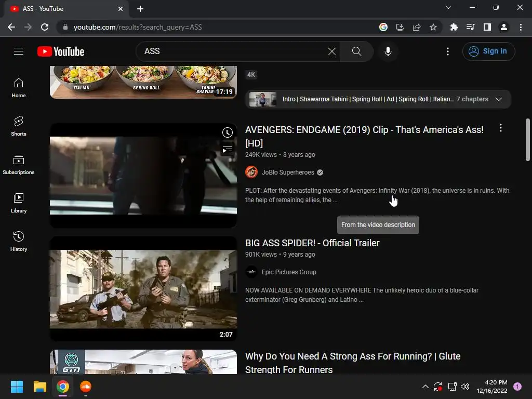Open Glute Strength For Runners video title
532x399 pixels.
[353, 363]
